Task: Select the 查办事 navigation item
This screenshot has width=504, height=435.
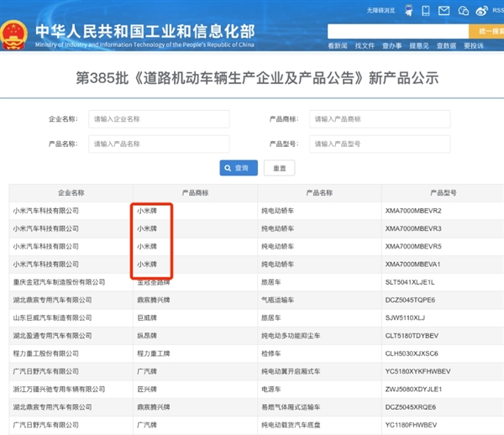Action: coord(391,45)
